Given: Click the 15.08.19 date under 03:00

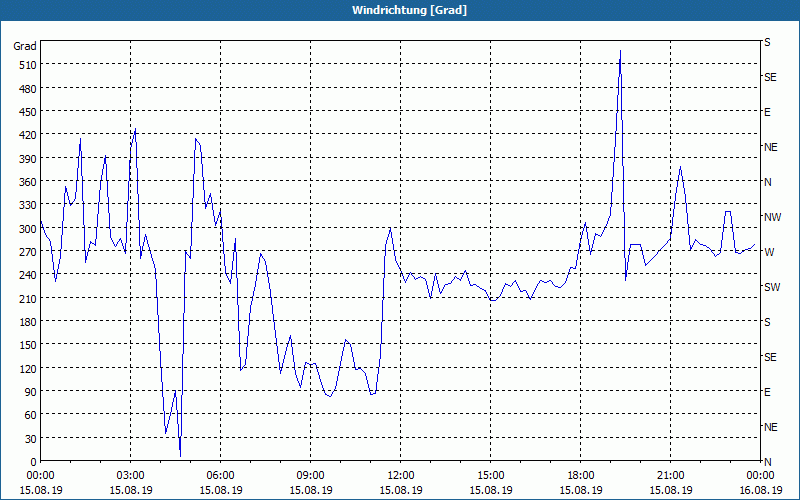Looking at the screenshot, I should click(x=131, y=490).
